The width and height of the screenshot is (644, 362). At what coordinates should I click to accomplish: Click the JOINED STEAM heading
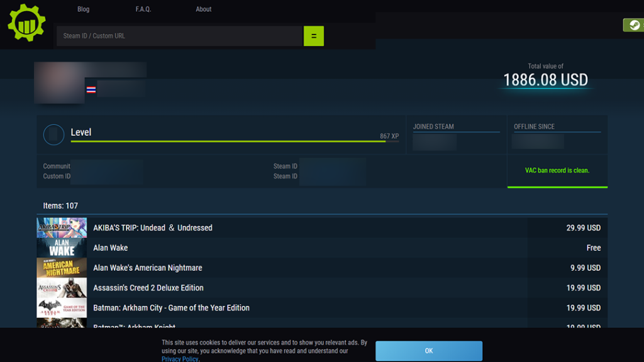[x=433, y=127]
